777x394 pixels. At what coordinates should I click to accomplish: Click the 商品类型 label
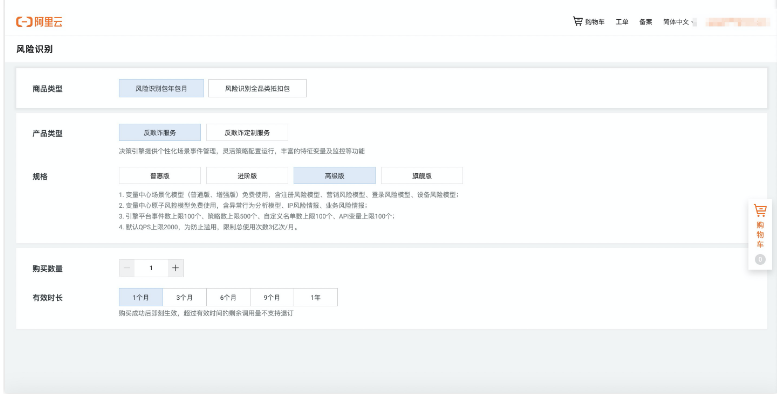pos(48,89)
